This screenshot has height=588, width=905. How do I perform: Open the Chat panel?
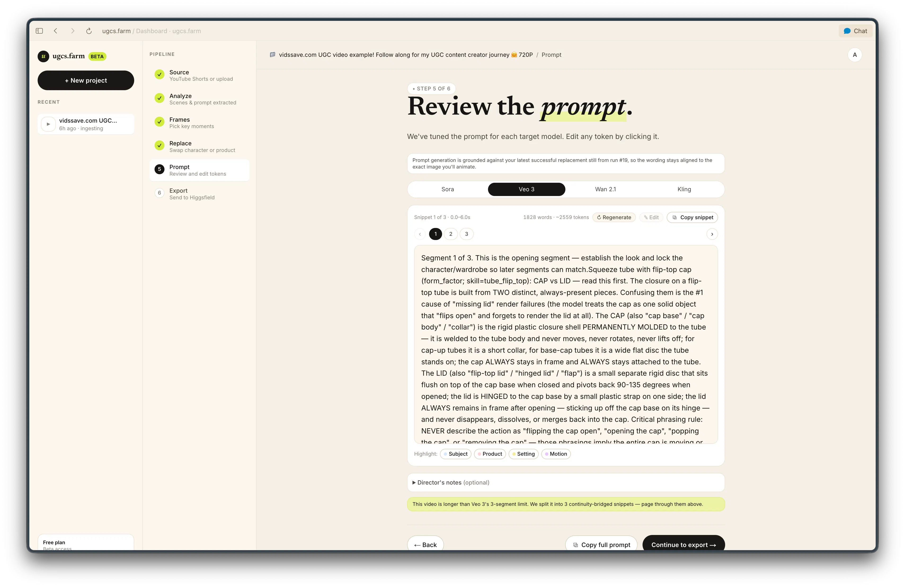855,31
